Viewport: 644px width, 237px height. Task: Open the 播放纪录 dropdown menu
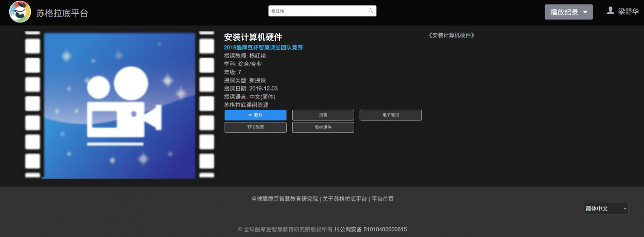click(568, 12)
